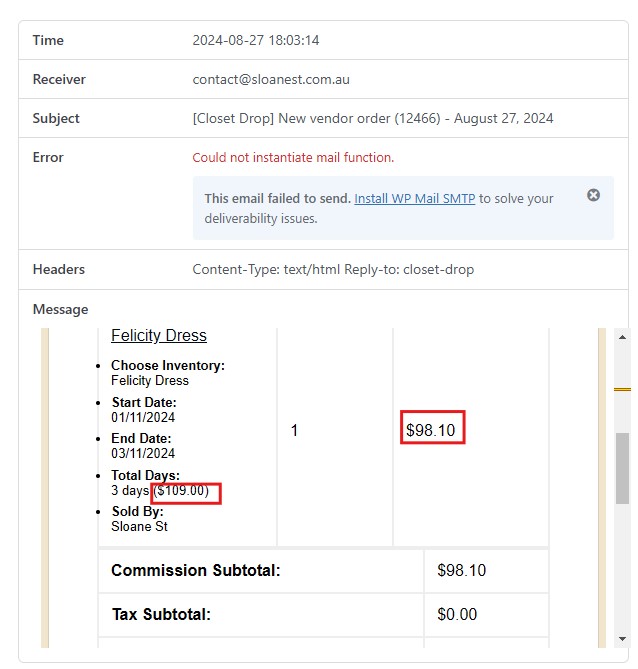Click the Commission Subtotal label
This screenshot has height=669, width=638.
click(196, 571)
